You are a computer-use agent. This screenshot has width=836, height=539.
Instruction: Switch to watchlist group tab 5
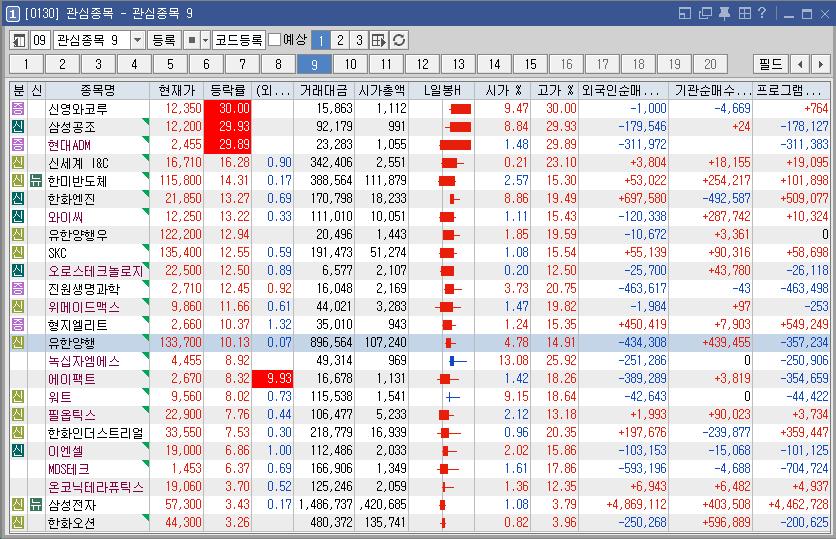(x=170, y=65)
